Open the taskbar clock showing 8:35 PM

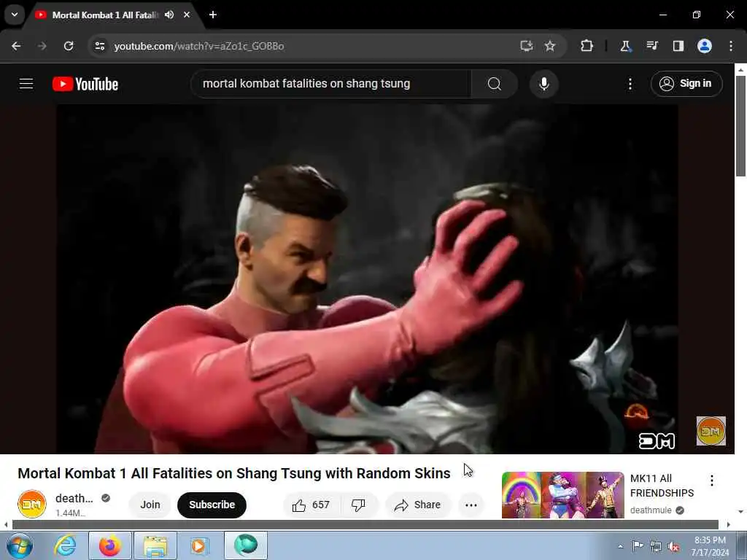(710, 546)
